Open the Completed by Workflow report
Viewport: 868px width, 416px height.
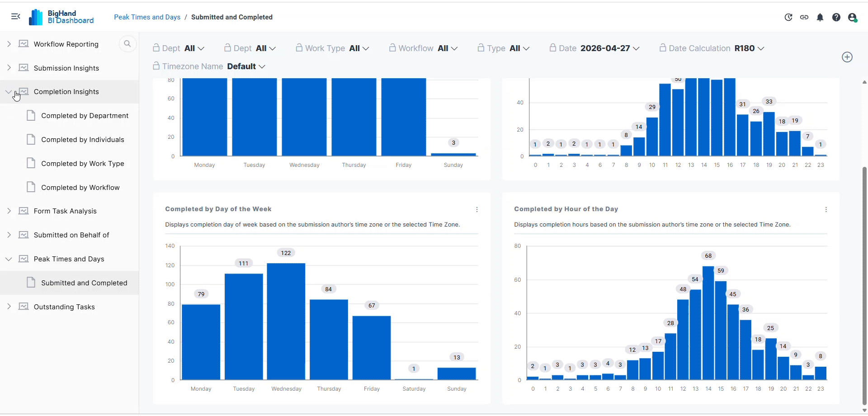[x=80, y=188]
